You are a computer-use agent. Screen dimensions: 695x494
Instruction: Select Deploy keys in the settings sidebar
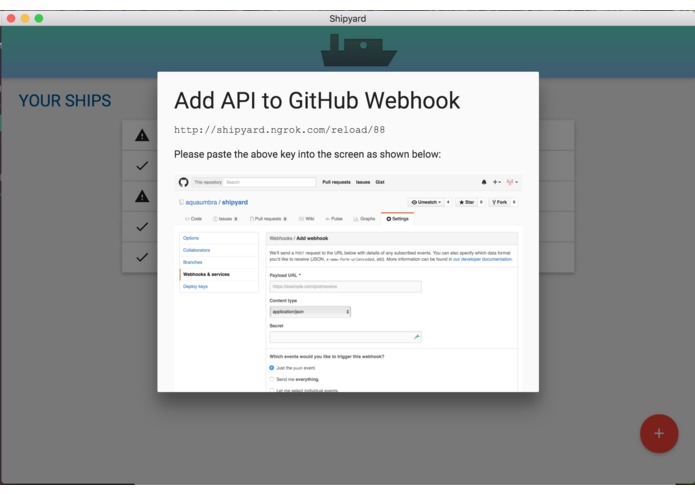coord(219,287)
